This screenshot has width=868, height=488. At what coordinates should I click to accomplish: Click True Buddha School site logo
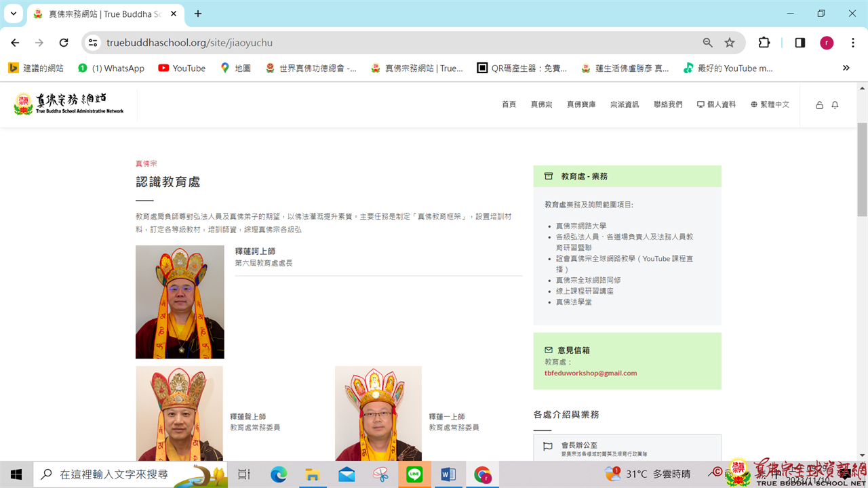[69, 104]
